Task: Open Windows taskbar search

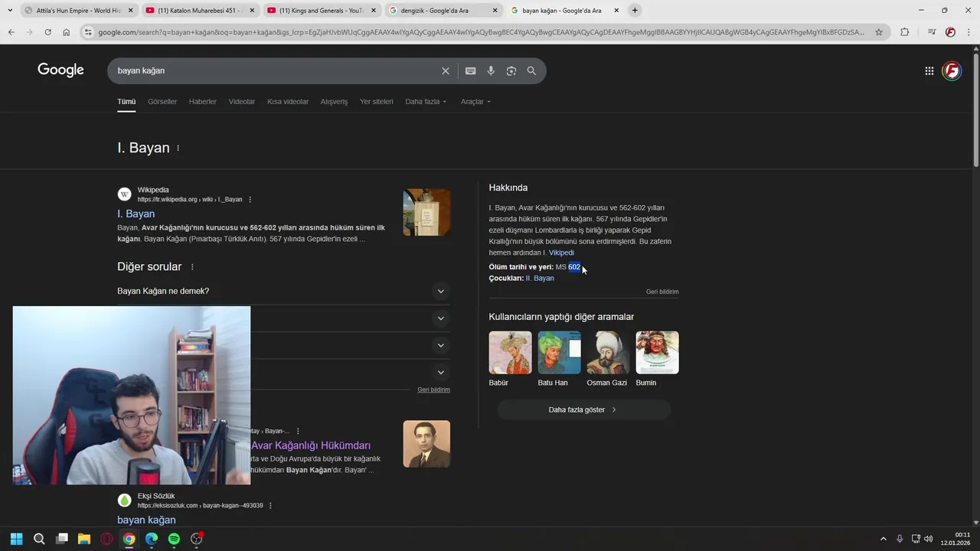Action: [x=39, y=539]
